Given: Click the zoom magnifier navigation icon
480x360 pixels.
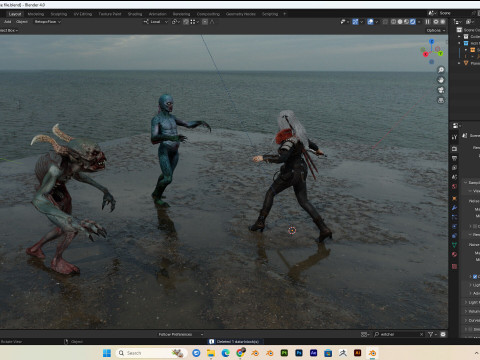Looking at the screenshot, I should click(x=441, y=70).
